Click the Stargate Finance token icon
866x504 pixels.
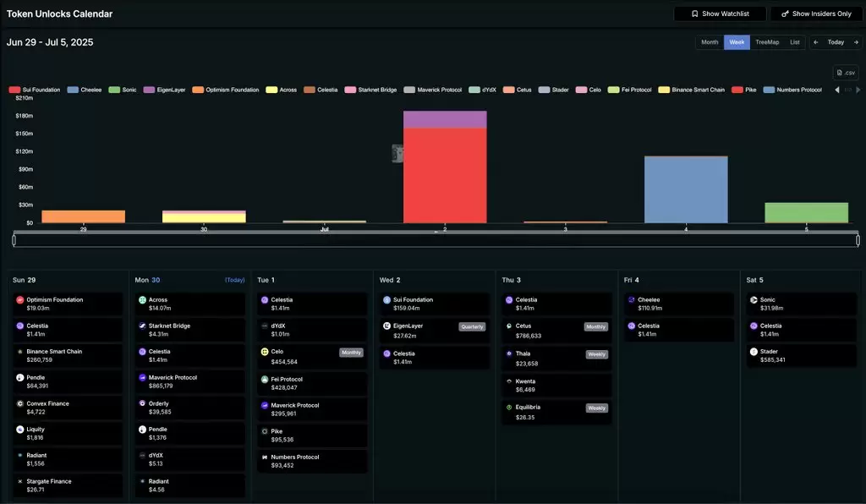(x=20, y=481)
